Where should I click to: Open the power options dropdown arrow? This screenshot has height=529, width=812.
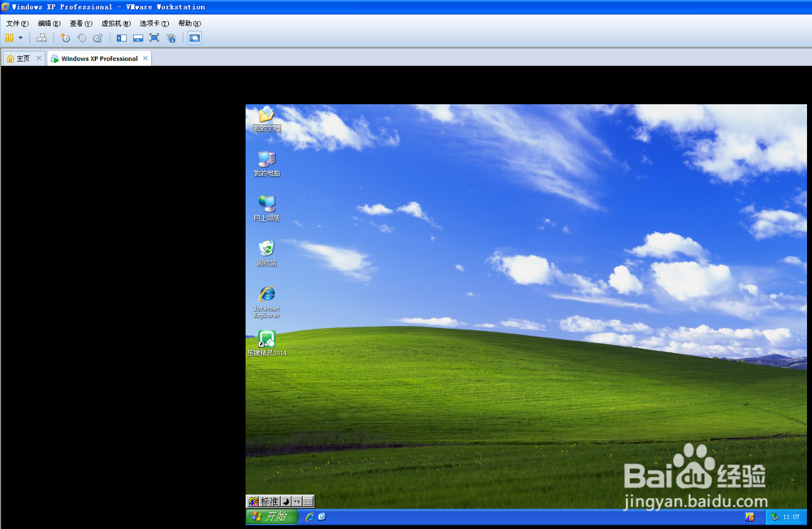click(x=21, y=38)
